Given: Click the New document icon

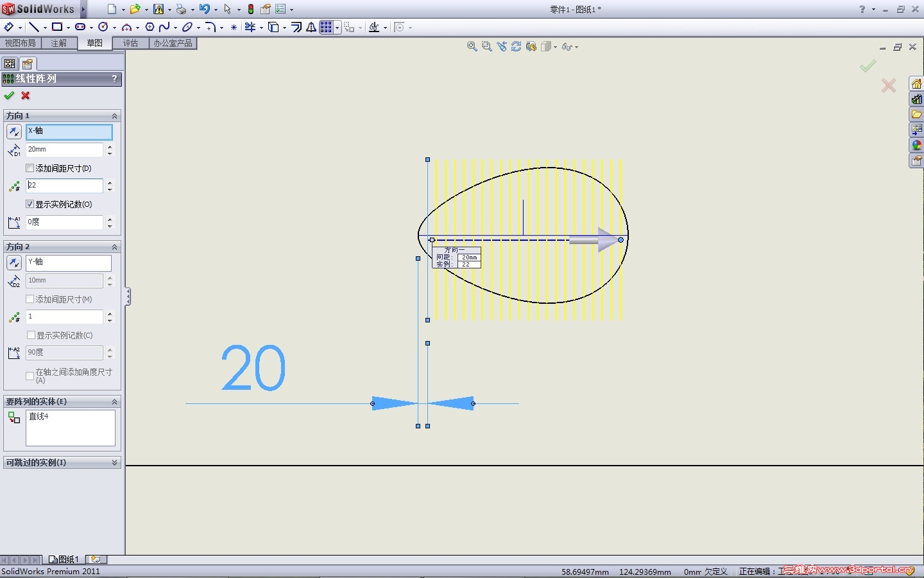Looking at the screenshot, I should coord(112,9).
